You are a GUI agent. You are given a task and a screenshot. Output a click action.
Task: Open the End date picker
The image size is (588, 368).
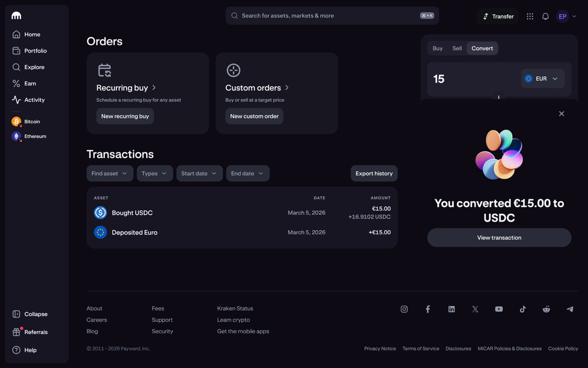[x=248, y=174]
